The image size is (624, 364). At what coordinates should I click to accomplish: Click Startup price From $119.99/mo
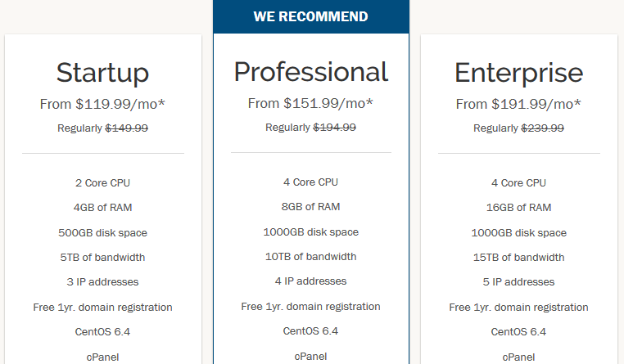point(102,104)
